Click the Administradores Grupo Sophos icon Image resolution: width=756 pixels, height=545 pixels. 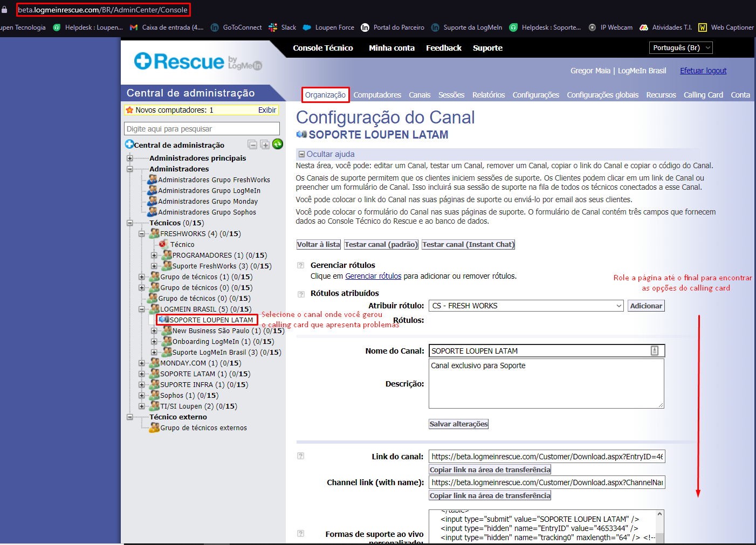(153, 212)
